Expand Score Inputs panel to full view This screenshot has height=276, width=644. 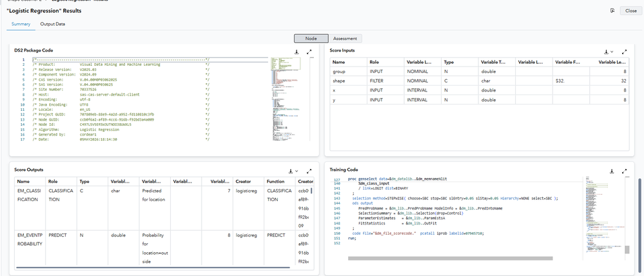coord(624,52)
